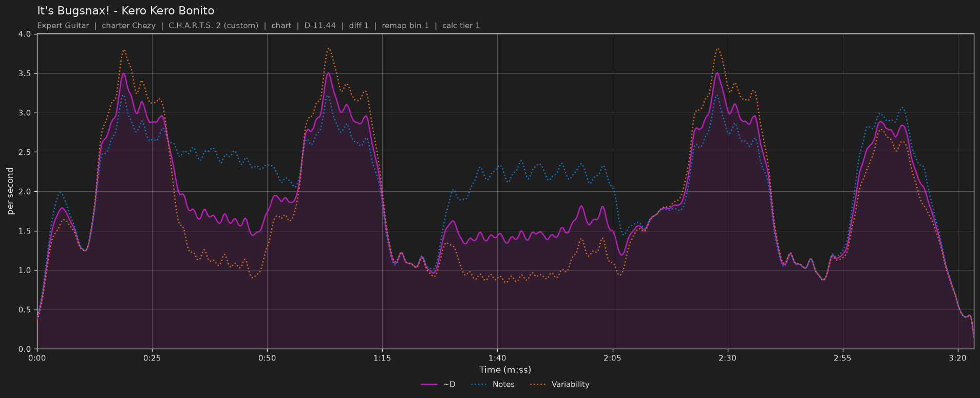Screen dimensions: 980x398
Task: Click the 1.5 value on the y-axis
Action: [25, 231]
